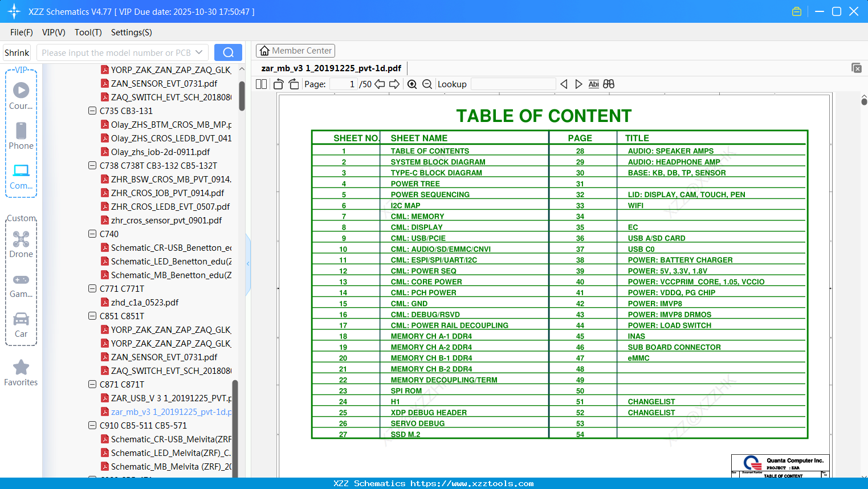Collapse the C851 C851T tree node
Image resolution: width=868 pixels, height=489 pixels.
click(x=92, y=316)
